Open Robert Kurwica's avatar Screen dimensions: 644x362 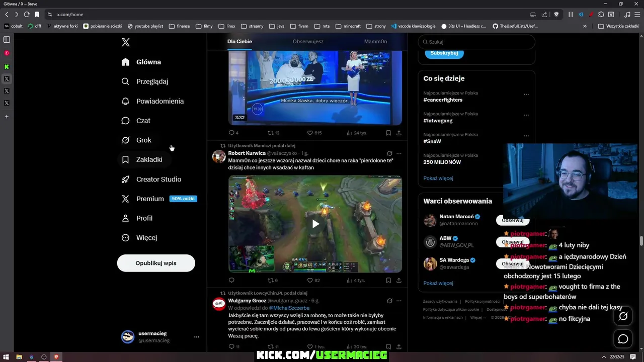[219, 156]
